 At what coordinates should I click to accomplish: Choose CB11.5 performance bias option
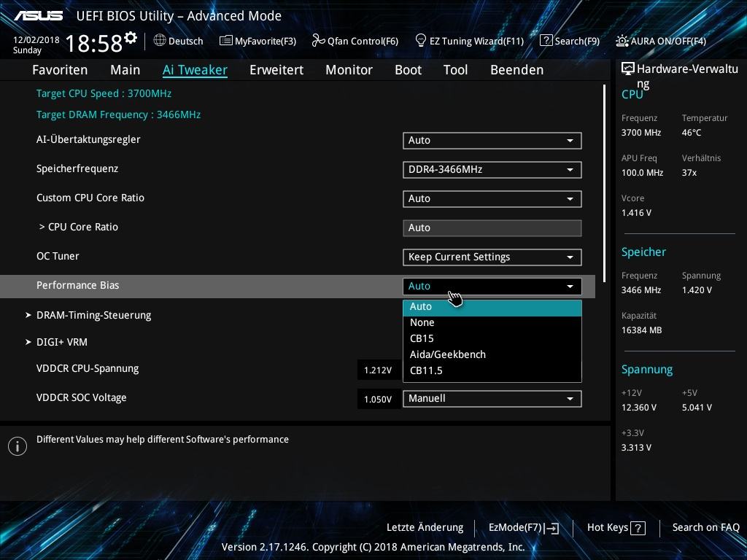click(x=492, y=370)
